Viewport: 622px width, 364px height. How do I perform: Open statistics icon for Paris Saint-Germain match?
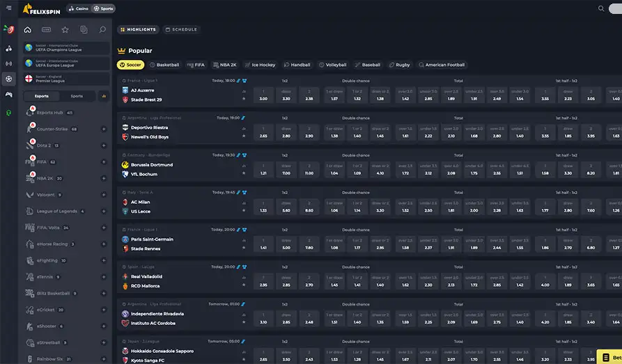(x=244, y=240)
